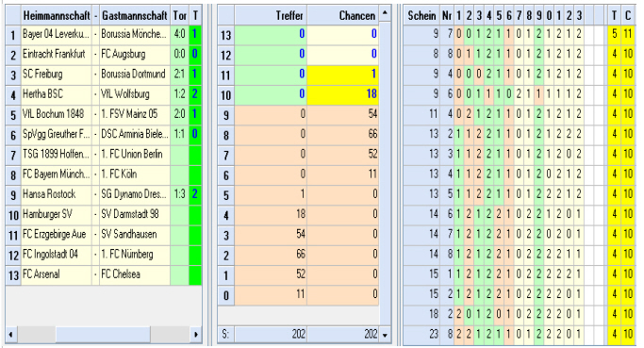Screen dimensions: 644x348
Task: Click left arrow of matches table scrollbar
Action: pos(10,335)
